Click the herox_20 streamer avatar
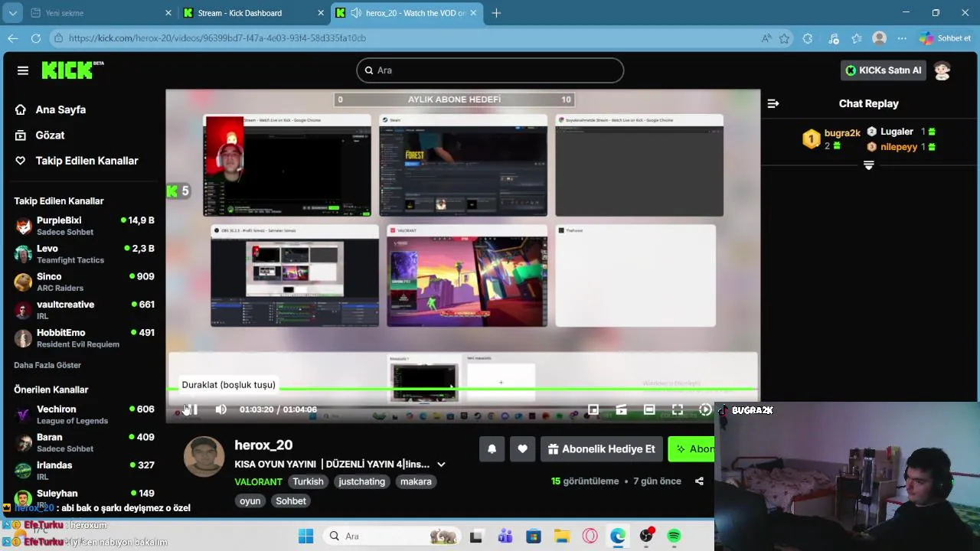980x551 pixels. [203, 455]
